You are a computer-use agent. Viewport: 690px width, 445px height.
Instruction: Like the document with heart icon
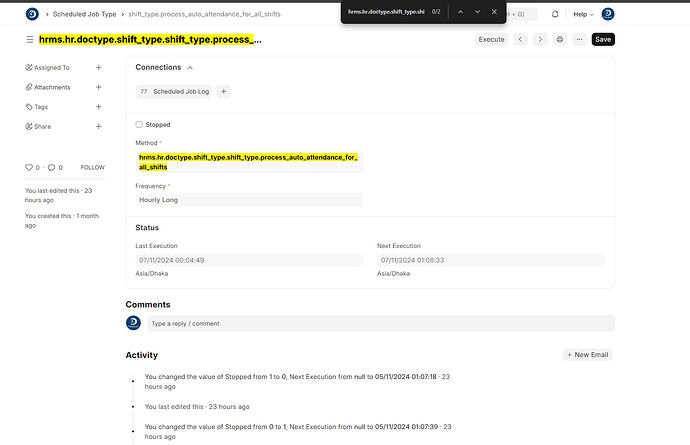(29, 167)
